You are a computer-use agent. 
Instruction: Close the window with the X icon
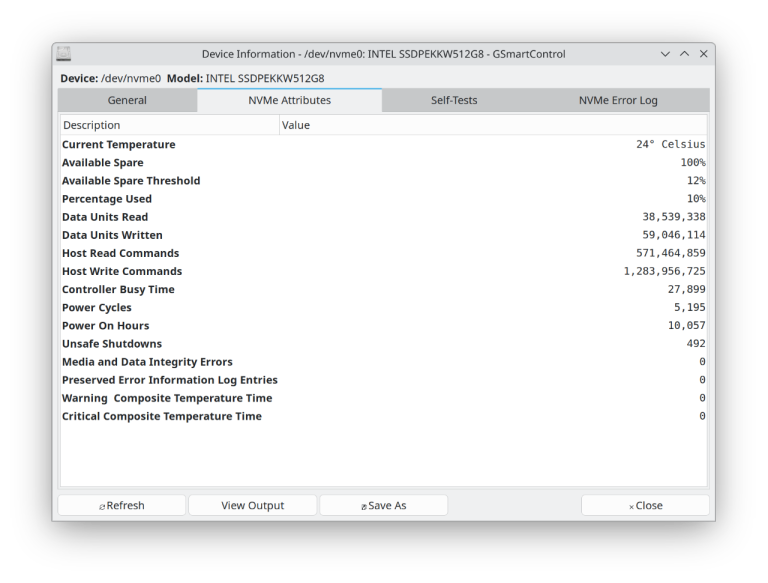703,54
